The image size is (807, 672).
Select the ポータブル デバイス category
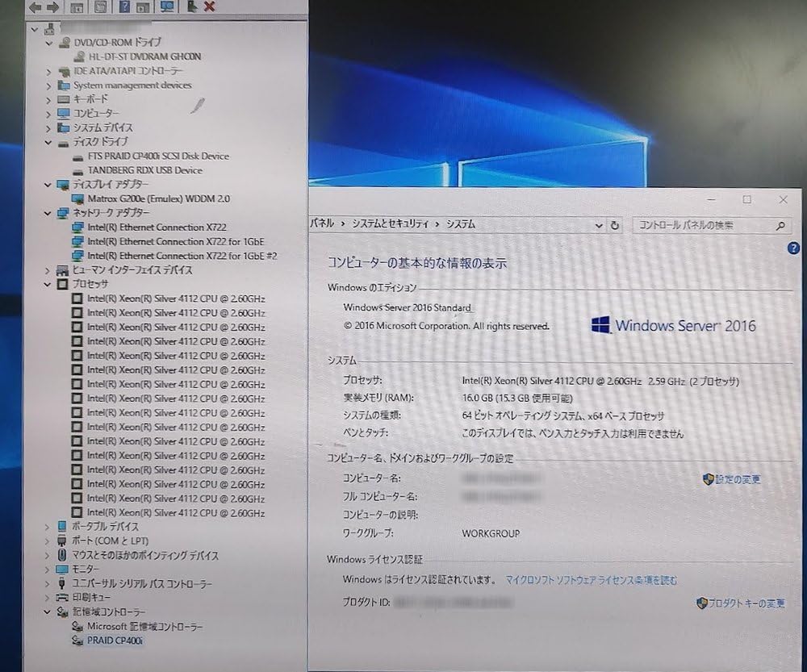[105, 526]
